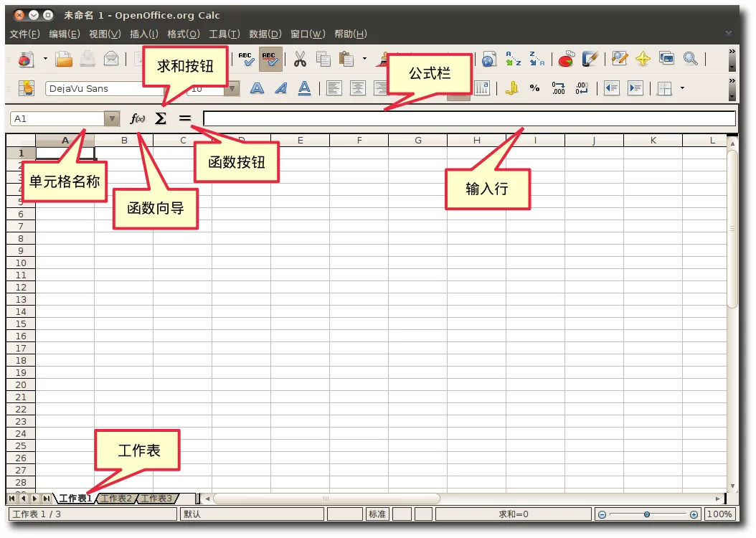
Task: Click the Function equals sign button
Action: coord(184,118)
